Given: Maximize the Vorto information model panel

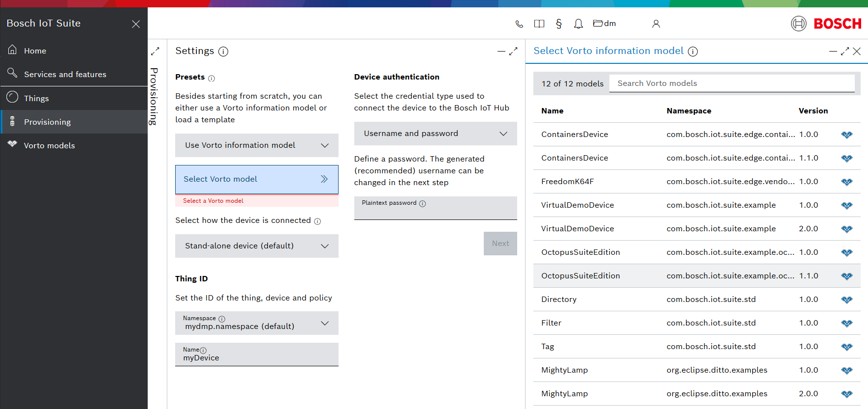Looking at the screenshot, I should tap(845, 51).
